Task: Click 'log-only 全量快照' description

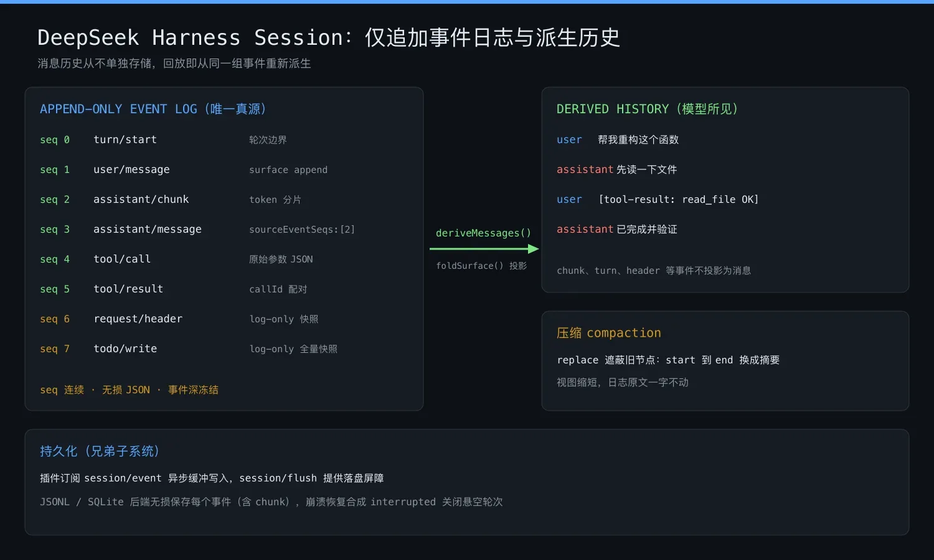Action: tap(293, 349)
